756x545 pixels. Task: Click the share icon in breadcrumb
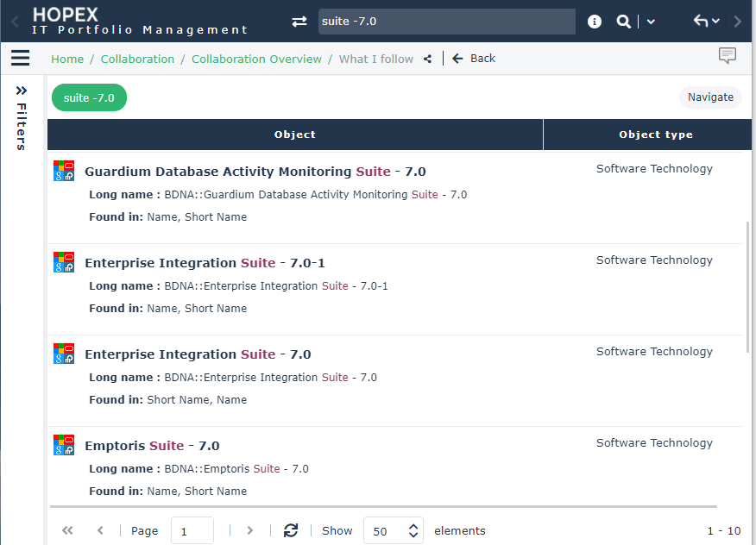pos(428,59)
